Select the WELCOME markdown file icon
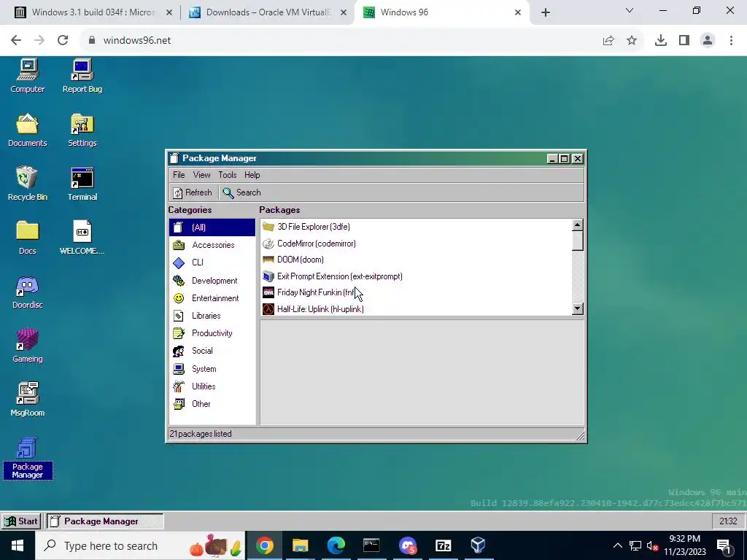747x560 pixels. click(82, 238)
